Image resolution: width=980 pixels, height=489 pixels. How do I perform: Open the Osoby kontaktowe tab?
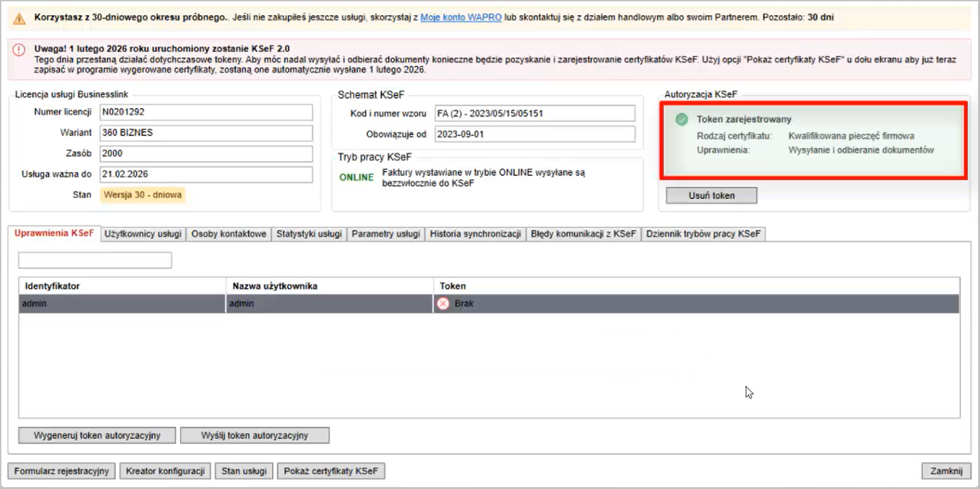click(229, 234)
